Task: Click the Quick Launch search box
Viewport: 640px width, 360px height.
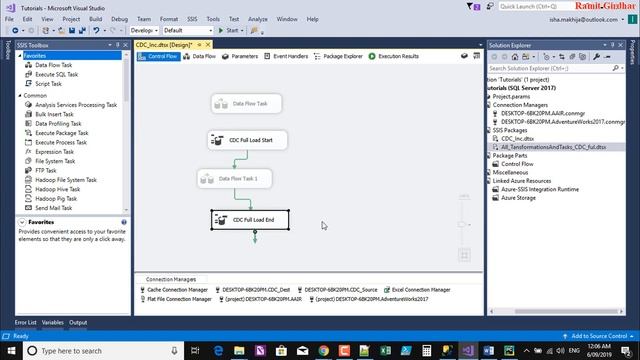Action: coord(535,7)
